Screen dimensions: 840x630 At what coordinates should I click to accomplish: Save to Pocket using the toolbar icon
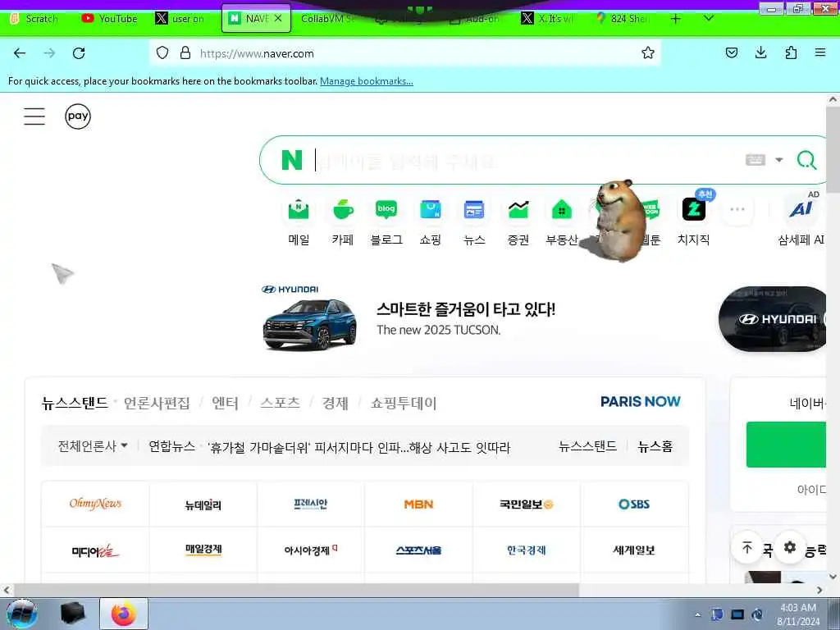731,52
